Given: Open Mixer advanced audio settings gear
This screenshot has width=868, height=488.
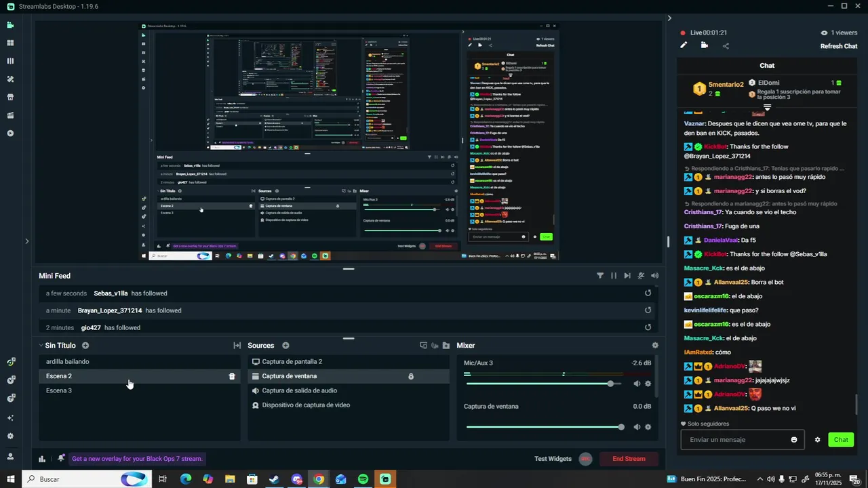Looking at the screenshot, I should pos(655,346).
